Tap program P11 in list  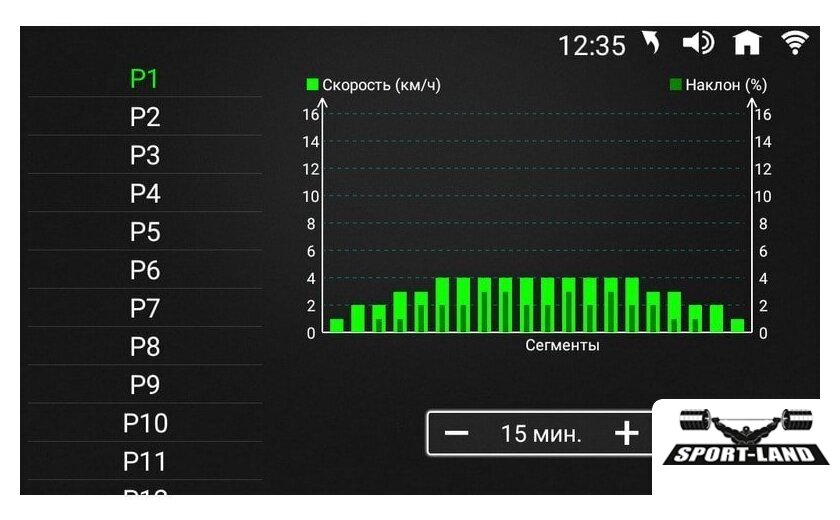coord(145,461)
